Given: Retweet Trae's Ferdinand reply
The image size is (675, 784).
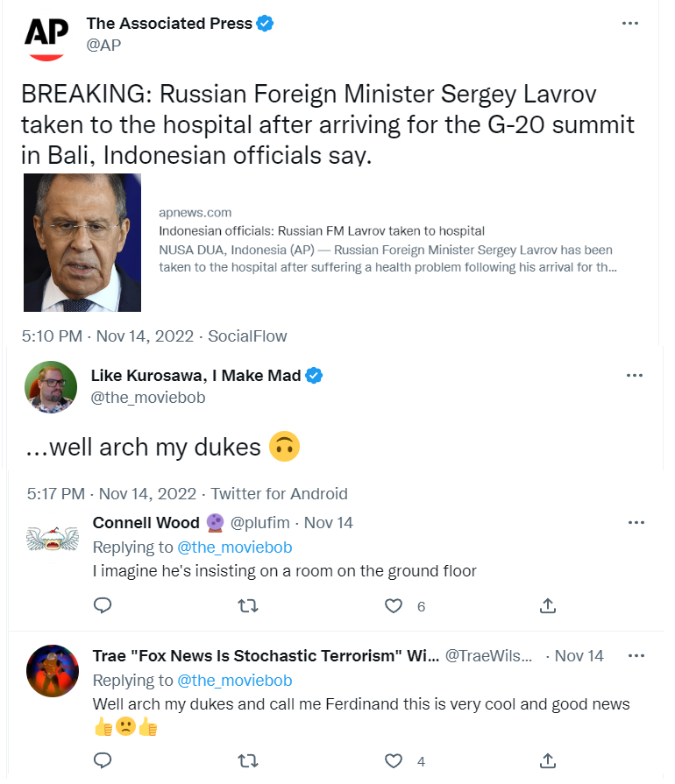Looking at the screenshot, I should [248, 760].
